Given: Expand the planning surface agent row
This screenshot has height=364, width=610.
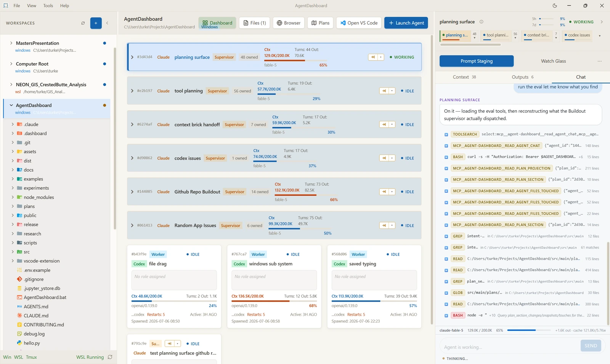Looking at the screenshot, I should pyautogui.click(x=132, y=57).
